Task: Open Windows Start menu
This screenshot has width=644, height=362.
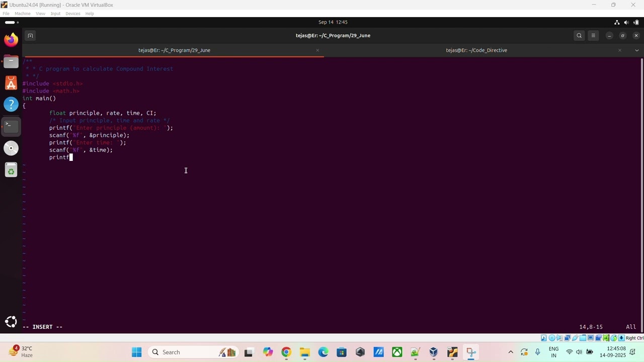Action: 136,352
